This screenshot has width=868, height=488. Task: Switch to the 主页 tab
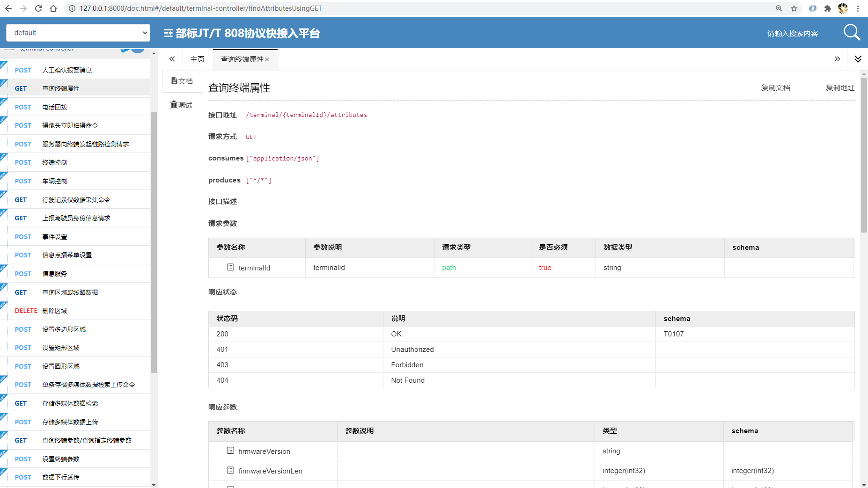197,59
